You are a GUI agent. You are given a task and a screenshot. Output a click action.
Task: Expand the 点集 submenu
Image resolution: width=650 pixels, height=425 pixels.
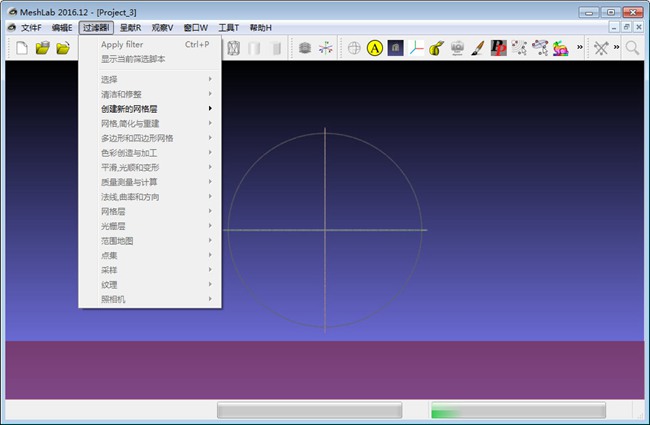(x=150, y=255)
